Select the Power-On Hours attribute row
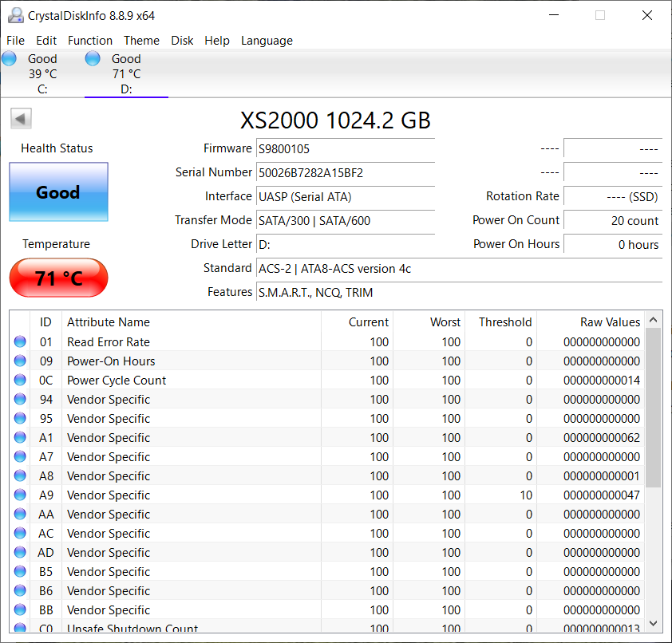672x643 pixels. point(110,361)
